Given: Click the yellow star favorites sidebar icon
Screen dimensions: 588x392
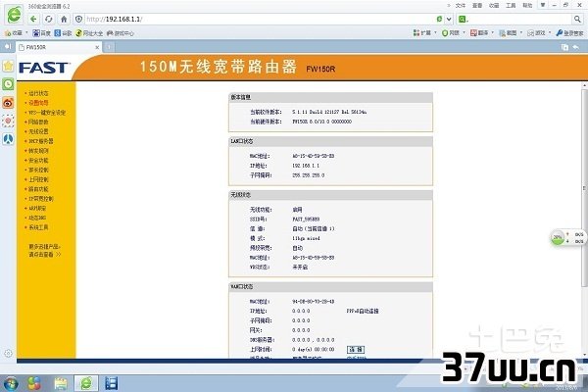Looking at the screenshot, I should click(8, 66).
